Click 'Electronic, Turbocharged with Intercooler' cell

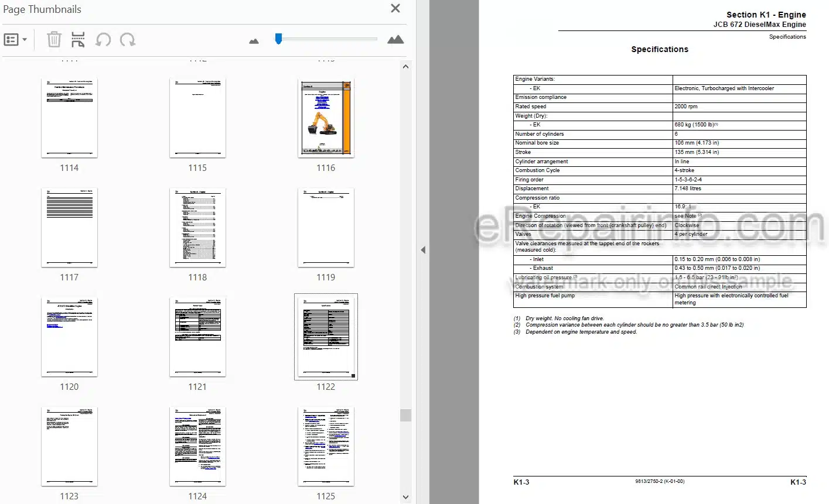[x=724, y=88]
